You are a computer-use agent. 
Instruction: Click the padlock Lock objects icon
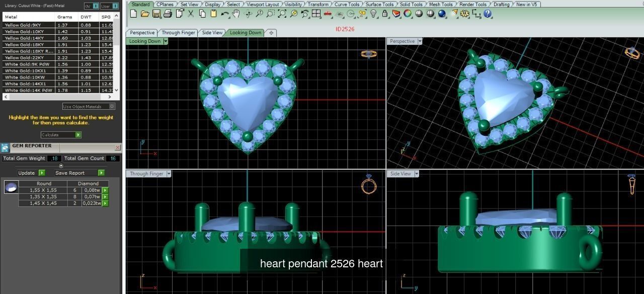(x=384, y=14)
